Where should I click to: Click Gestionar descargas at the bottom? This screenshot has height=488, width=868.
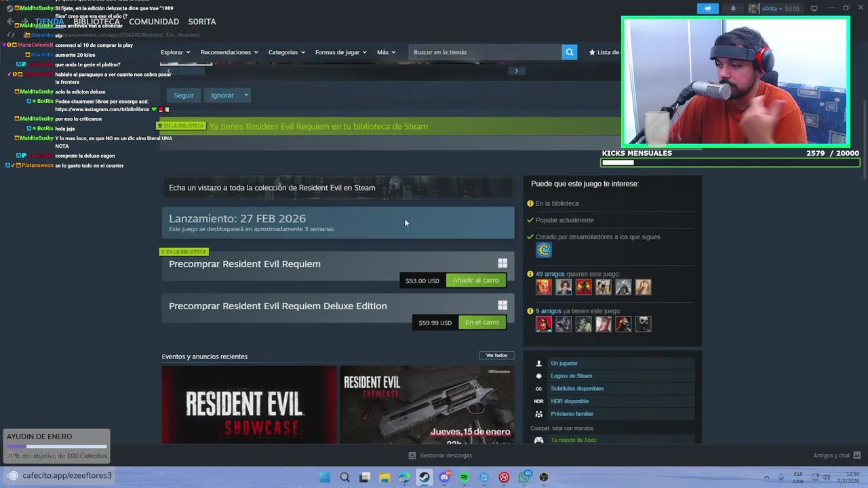click(x=446, y=455)
